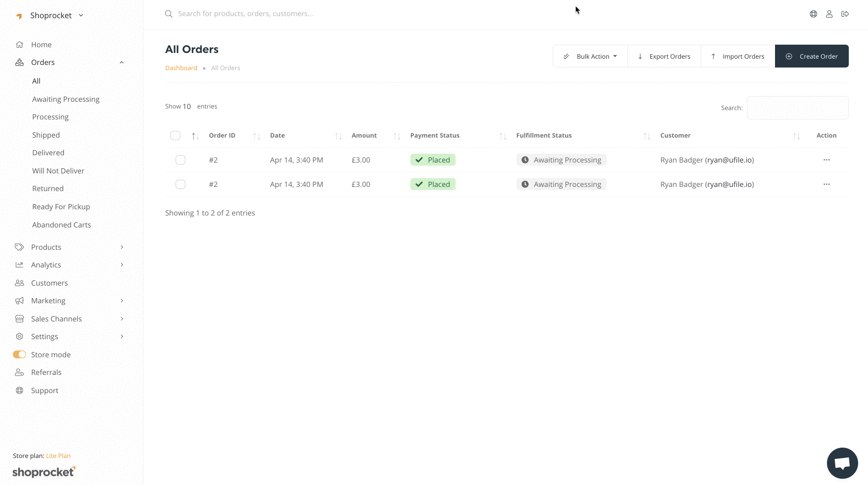The image size is (868, 485).
Task: Open action menu for first order row
Action: pos(826,160)
